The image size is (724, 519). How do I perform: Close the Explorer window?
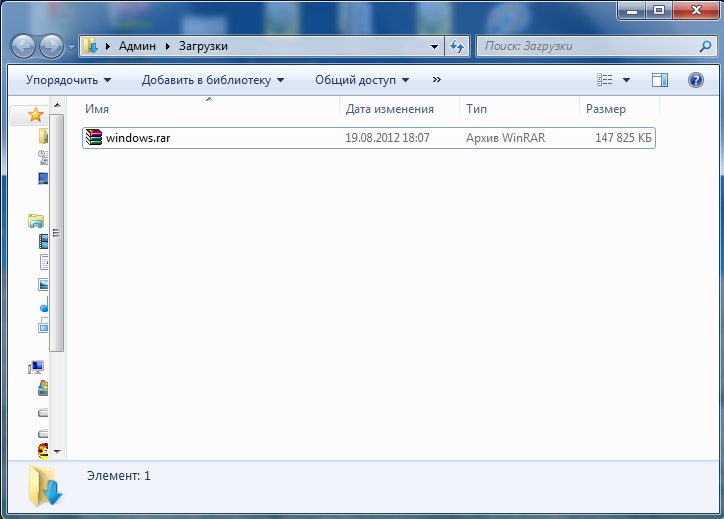point(696,10)
